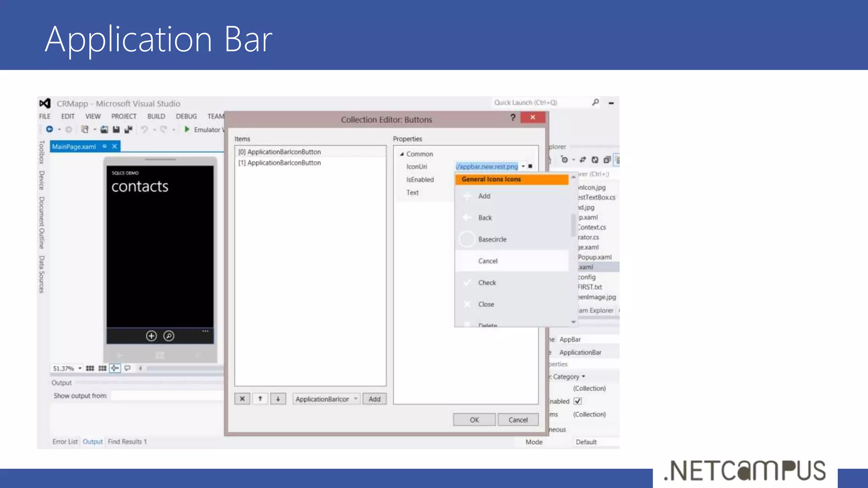Click the Save toolbar icon
Screen dimensions: 868x488
pos(116,129)
